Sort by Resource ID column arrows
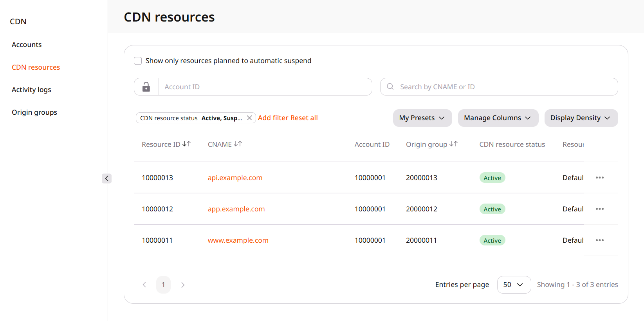The width and height of the screenshot is (644, 321). click(187, 144)
